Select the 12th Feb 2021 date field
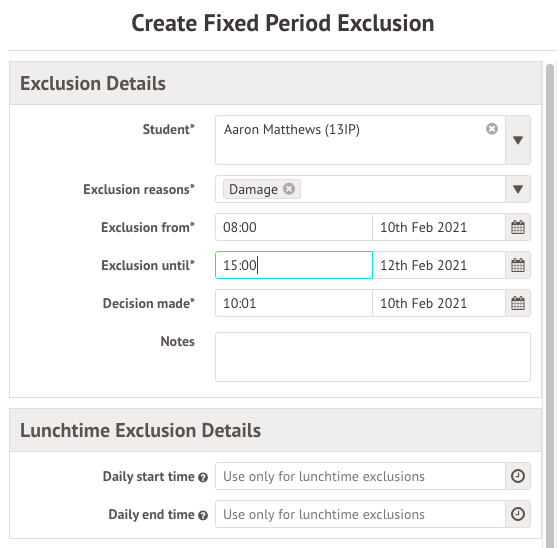The image size is (560, 548). point(439,265)
